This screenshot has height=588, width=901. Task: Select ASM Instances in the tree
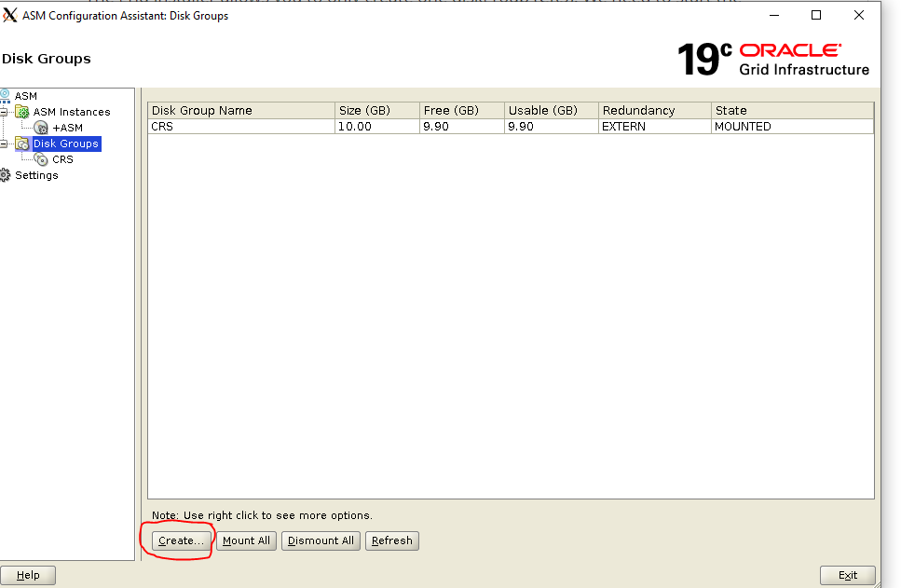point(71,112)
